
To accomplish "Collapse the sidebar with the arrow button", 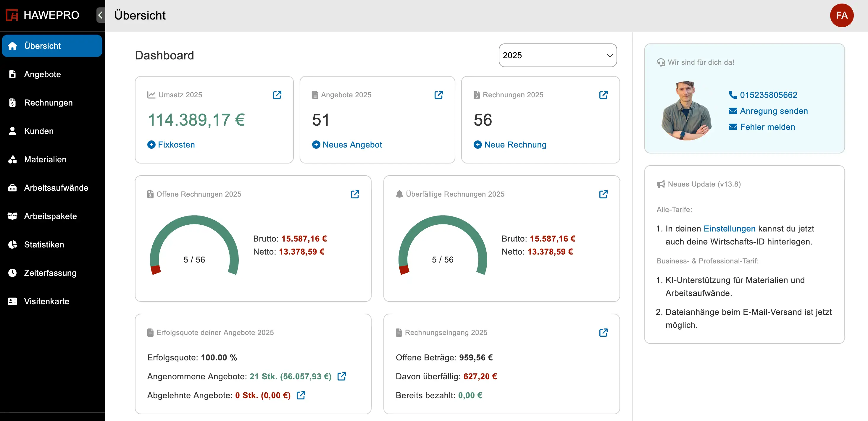I will tap(100, 15).
